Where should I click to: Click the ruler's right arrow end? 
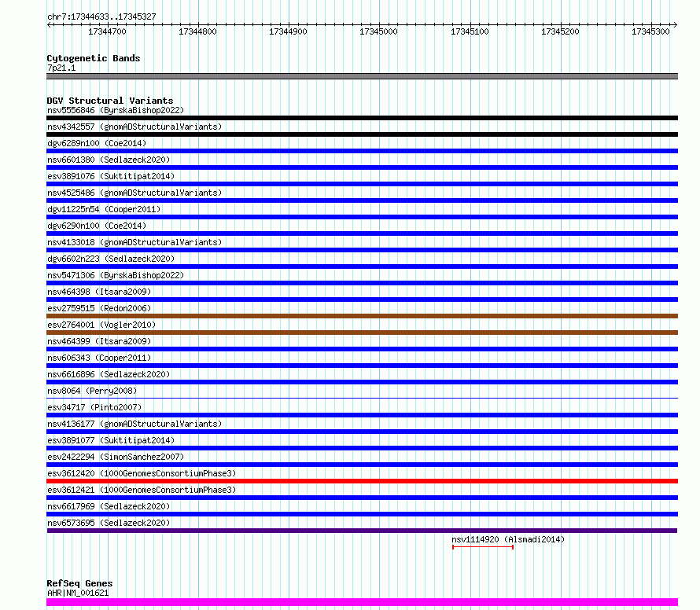(676, 25)
